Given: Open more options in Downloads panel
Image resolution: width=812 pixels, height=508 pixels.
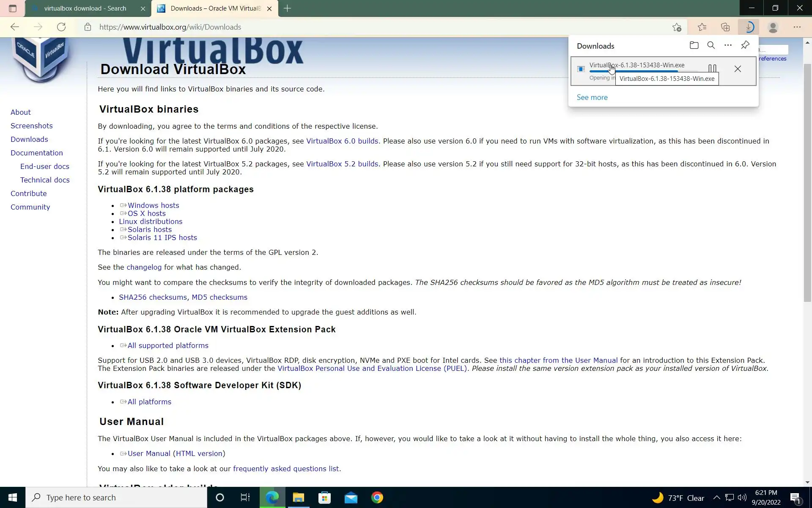Looking at the screenshot, I should click(x=728, y=45).
